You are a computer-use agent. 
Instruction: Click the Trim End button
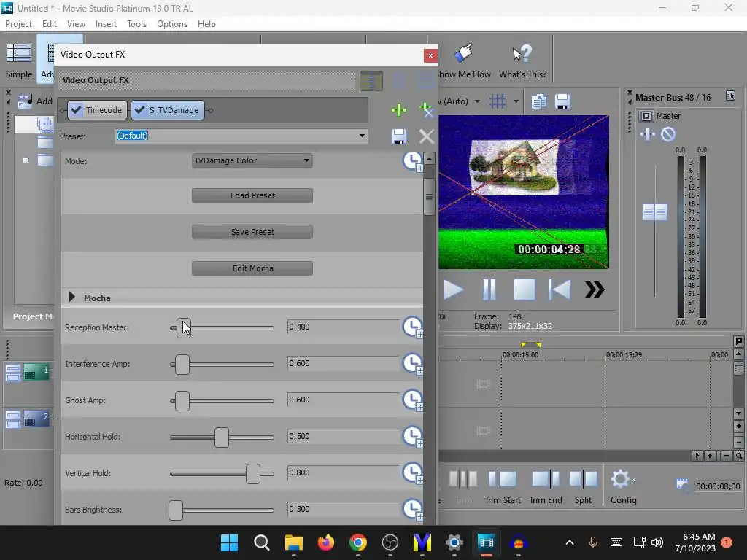[x=546, y=487]
